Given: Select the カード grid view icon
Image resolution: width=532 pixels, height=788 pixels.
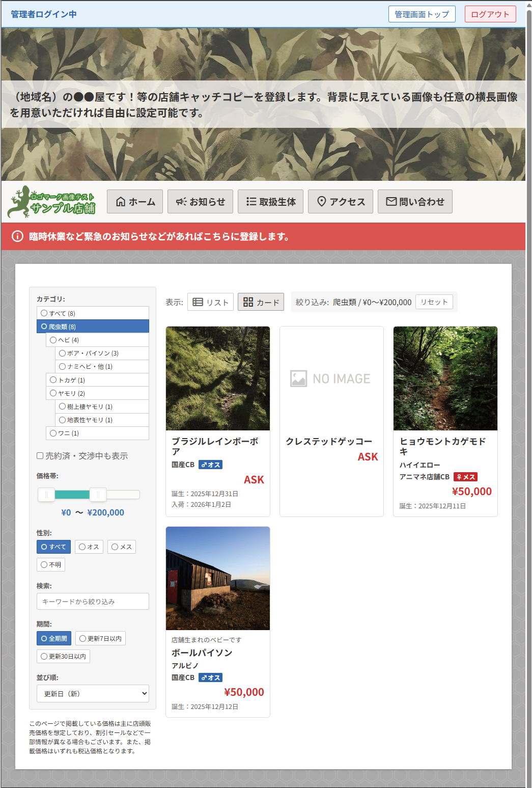Looking at the screenshot, I should pyautogui.click(x=248, y=302).
